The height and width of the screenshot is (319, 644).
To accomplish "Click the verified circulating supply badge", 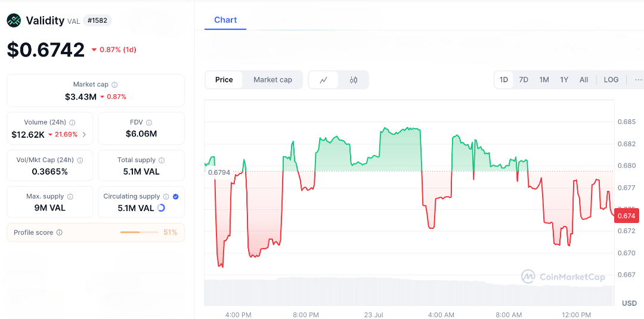I will click(175, 196).
